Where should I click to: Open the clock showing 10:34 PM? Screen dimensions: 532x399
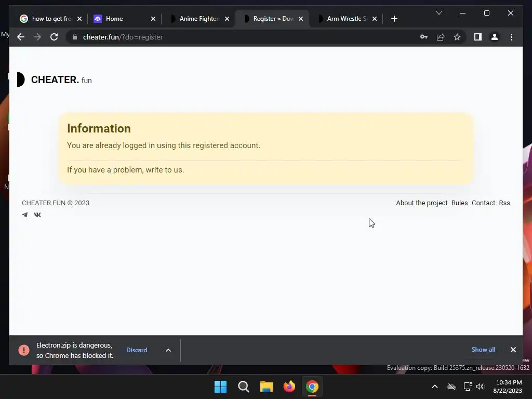coord(508,387)
